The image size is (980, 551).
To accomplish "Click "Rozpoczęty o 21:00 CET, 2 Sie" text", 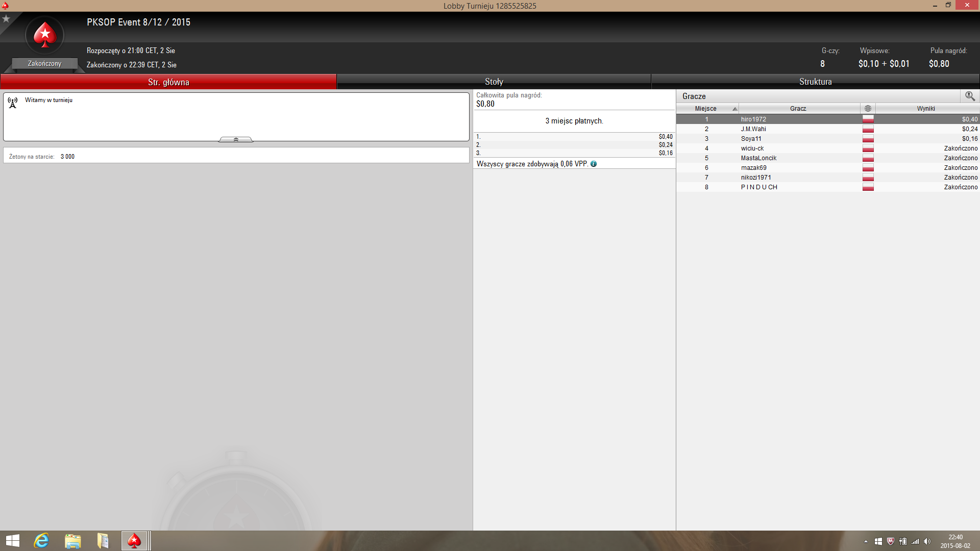I will 131,51.
